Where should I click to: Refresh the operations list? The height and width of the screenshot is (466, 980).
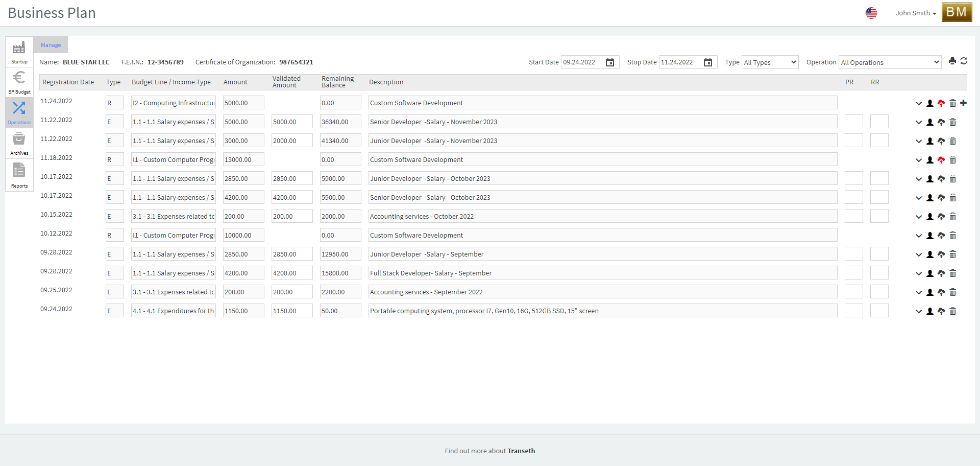tap(964, 61)
